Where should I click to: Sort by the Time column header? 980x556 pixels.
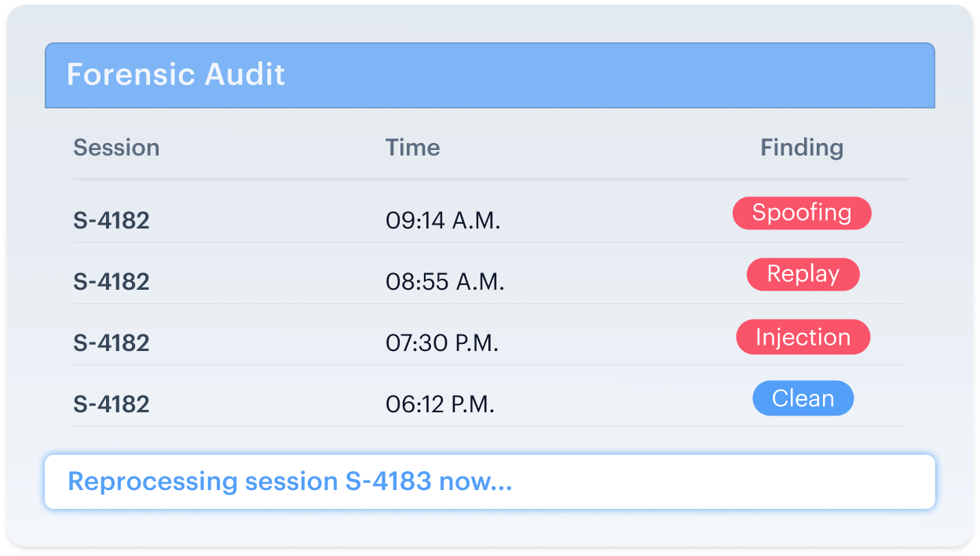tap(412, 148)
